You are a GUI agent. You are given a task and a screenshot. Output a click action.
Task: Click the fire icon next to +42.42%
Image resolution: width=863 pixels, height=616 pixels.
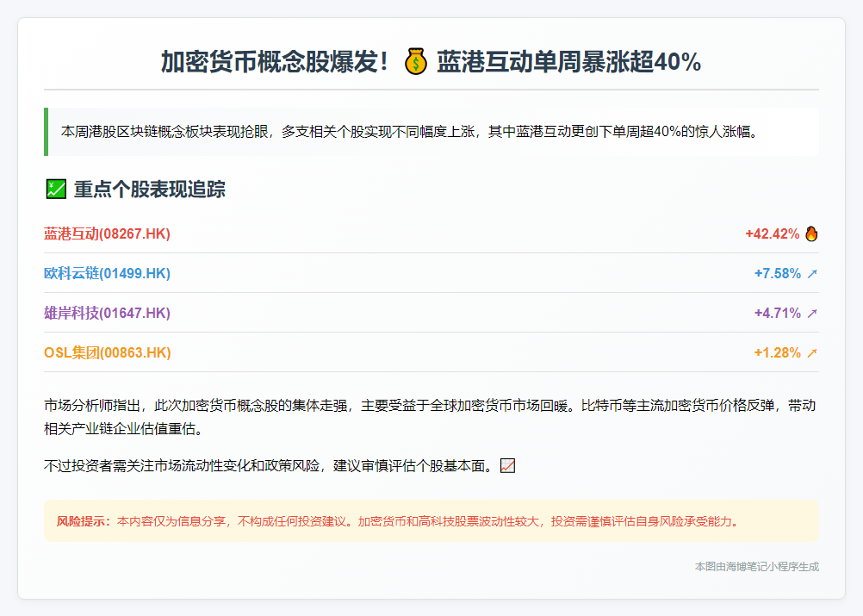[x=811, y=233]
